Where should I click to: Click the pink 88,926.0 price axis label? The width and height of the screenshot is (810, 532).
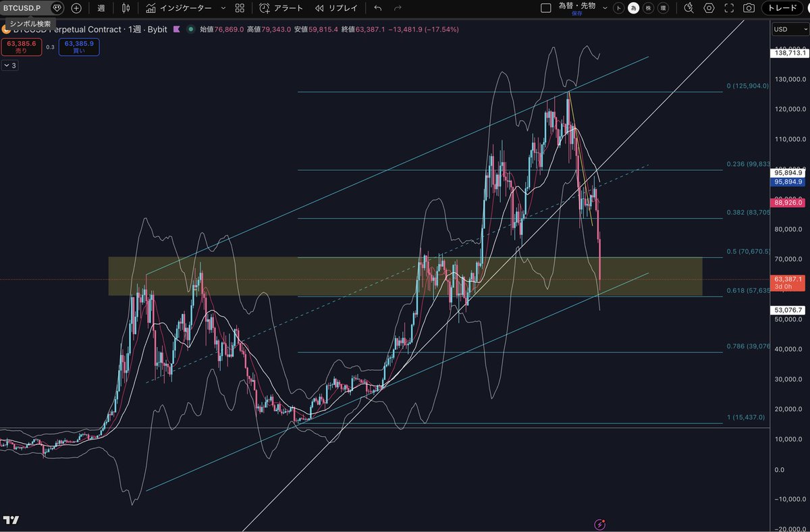[x=788, y=202]
